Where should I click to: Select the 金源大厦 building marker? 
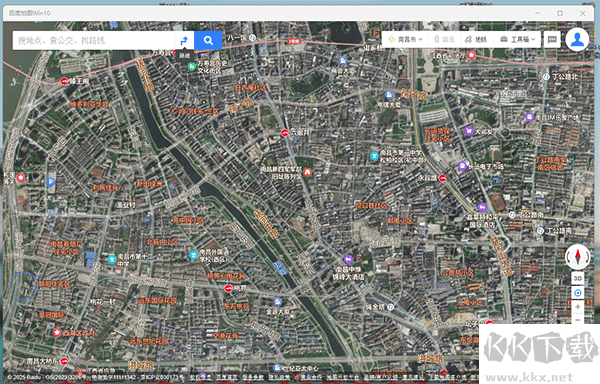coord(278,302)
